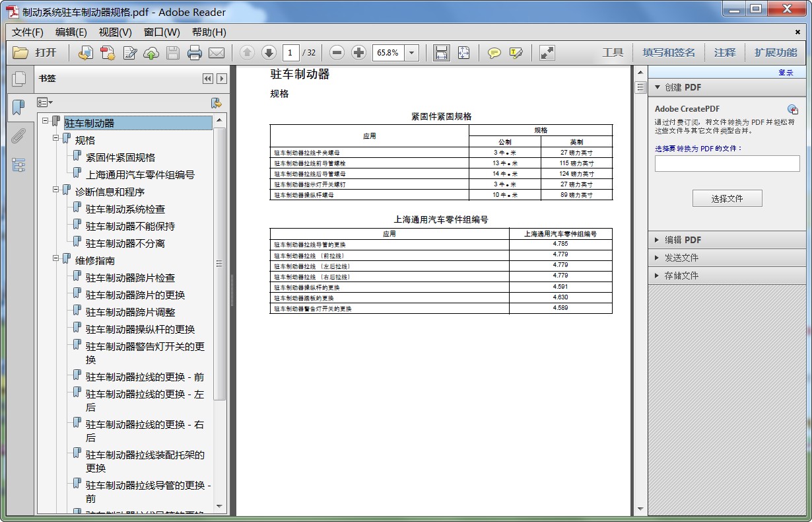Click the find current bookmark icon
Screen dimensions: 812x522
click(x=216, y=102)
